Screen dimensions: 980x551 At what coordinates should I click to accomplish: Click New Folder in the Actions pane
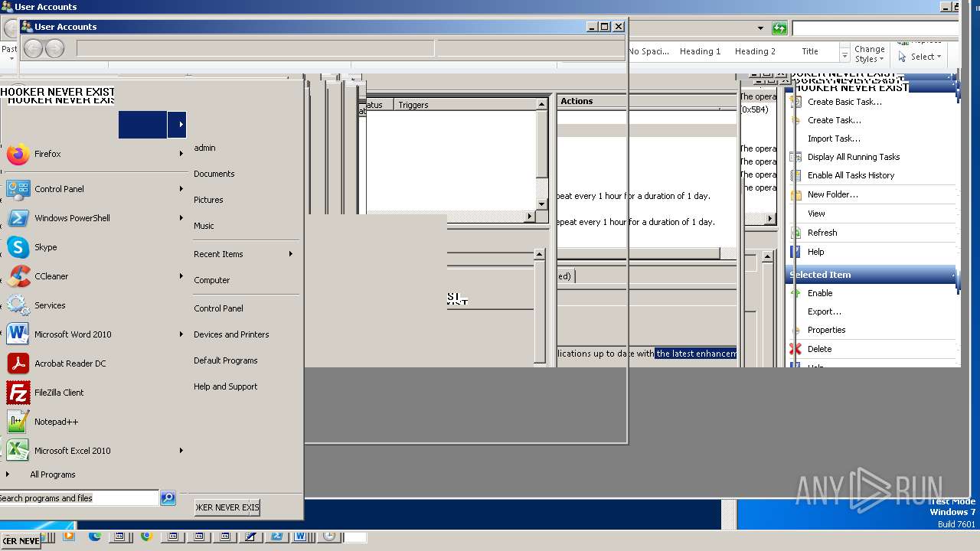tap(832, 194)
